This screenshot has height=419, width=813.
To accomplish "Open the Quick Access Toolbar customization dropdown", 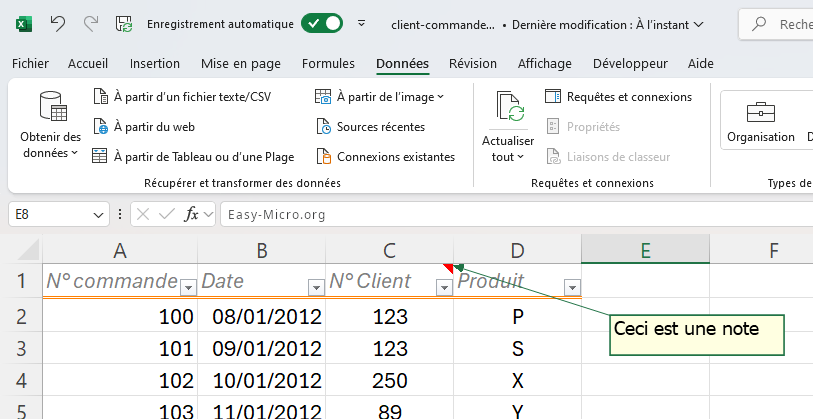I will pyautogui.click(x=362, y=24).
